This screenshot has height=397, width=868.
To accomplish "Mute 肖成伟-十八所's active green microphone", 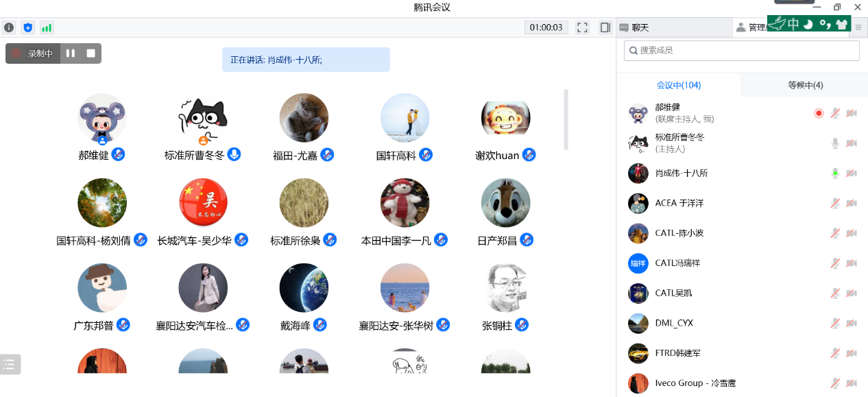I will 834,173.
